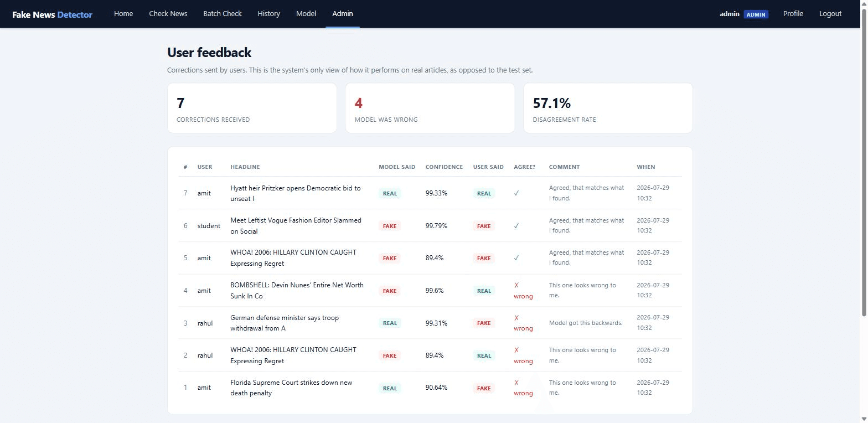Open the Batch Check tab
The height and width of the screenshot is (423, 868).
coord(222,13)
